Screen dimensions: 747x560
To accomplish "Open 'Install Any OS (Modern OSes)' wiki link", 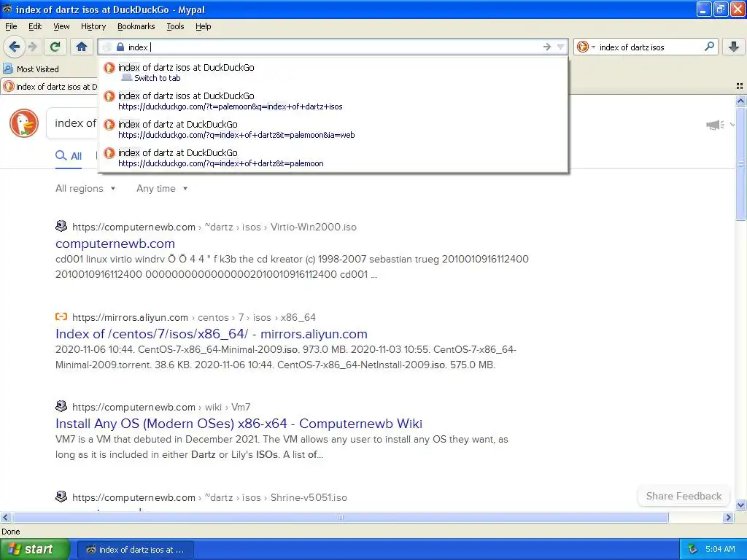I will [x=239, y=424].
